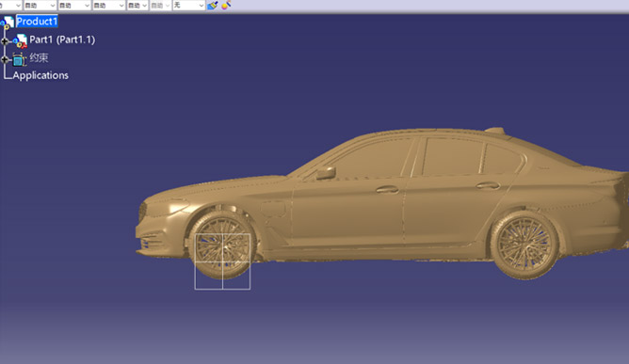Screen dimensions: 629x364
Task: Expand the Part1 (Part1.1) tree node
Action: point(5,41)
